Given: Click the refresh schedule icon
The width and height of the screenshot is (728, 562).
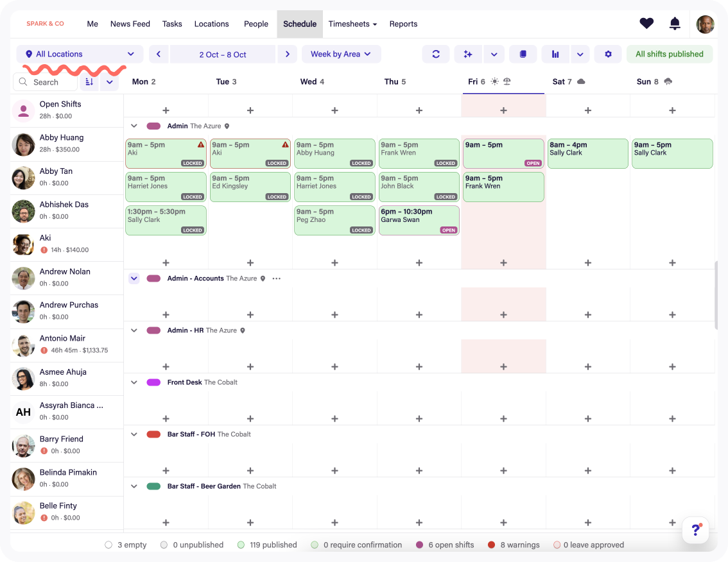Looking at the screenshot, I should point(436,55).
